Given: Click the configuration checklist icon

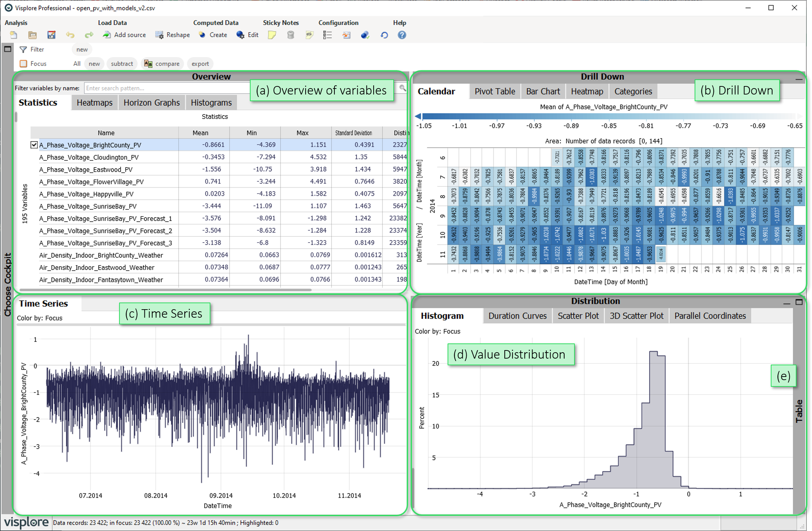Looking at the screenshot, I should 327,35.
